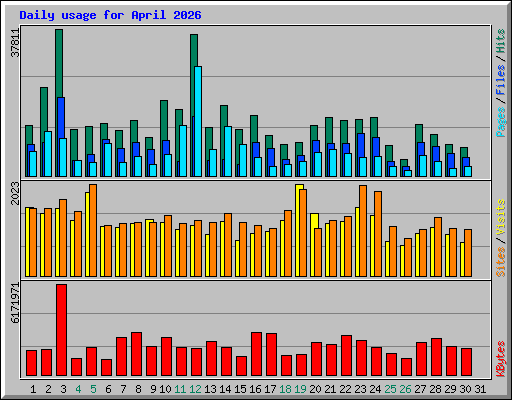Viewport: 512px width, 400px height.
Task: Click the red KBytes bar for day 30
Action: (466, 362)
